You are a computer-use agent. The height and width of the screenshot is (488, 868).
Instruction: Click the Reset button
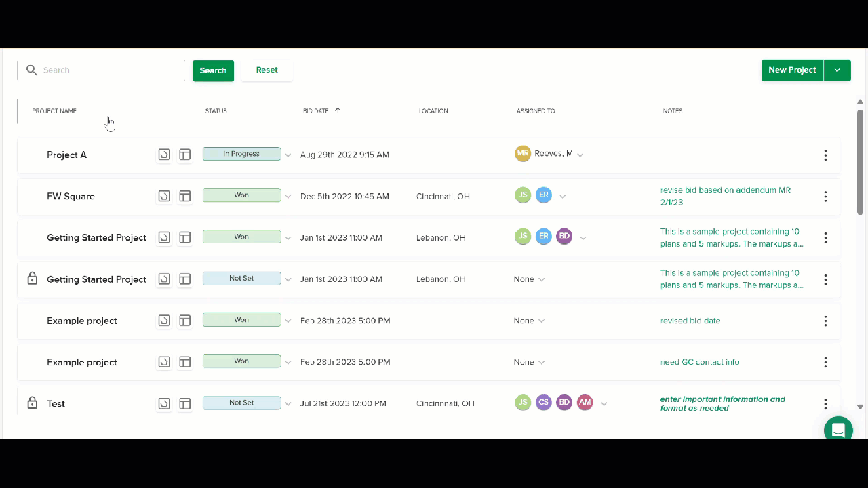267,70
